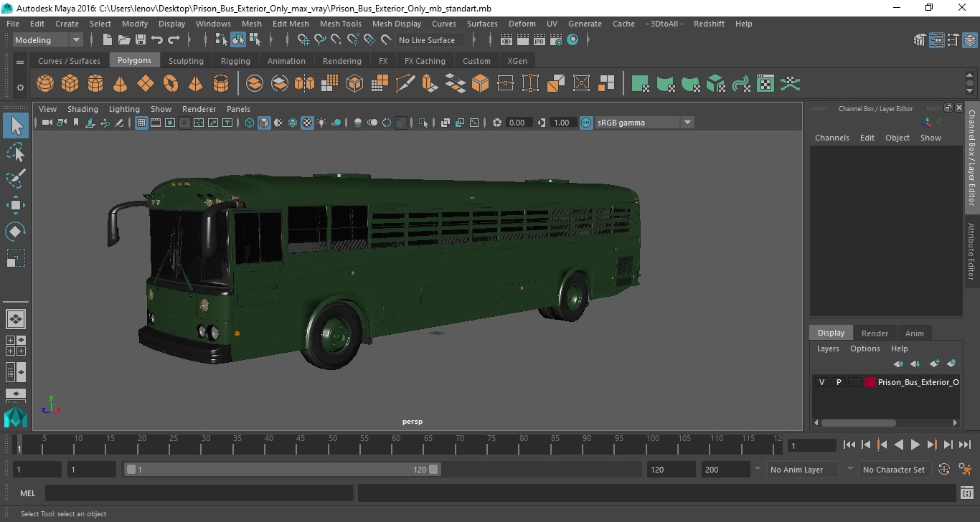This screenshot has height=522, width=980.
Task: Select the Move tool in toolbox
Action: (x=16, y=205)
